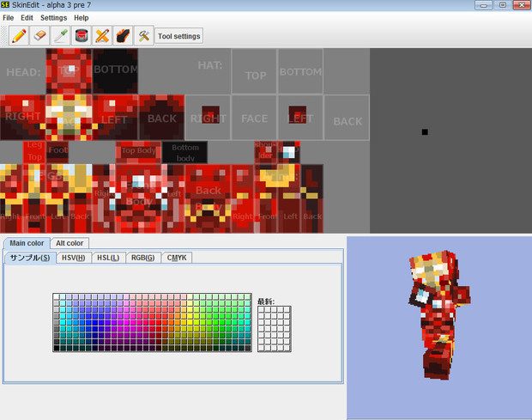Open Tool settings
The width and height of the screenshot is (532, 420).
pos(179,36)
